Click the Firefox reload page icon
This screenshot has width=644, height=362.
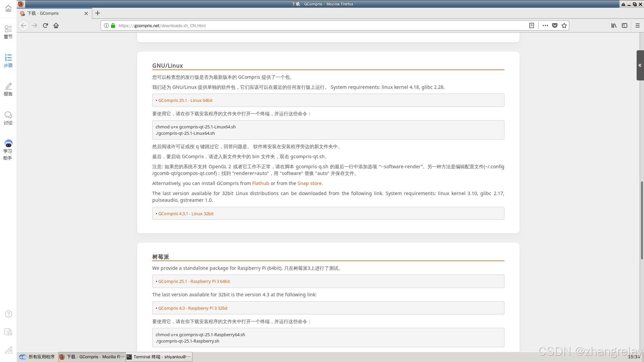[x=45, y=25]
